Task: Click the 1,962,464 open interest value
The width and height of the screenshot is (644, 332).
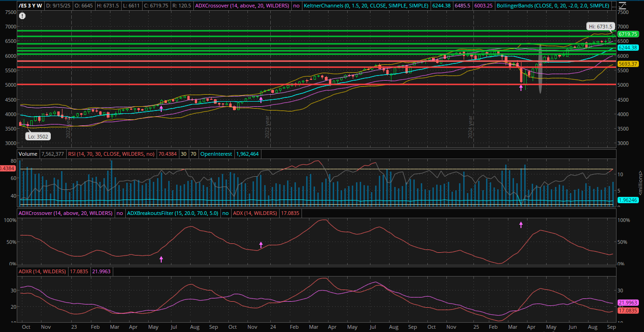Action: (247, 153)
